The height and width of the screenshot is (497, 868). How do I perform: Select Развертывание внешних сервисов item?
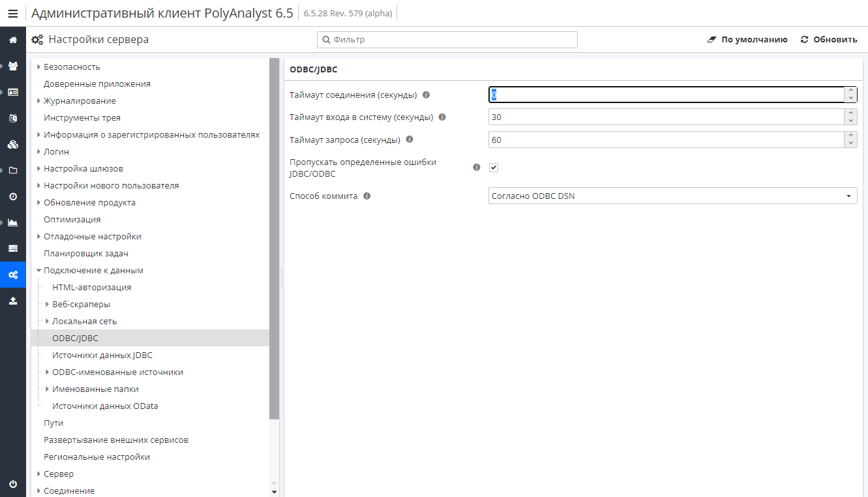pos(116,440)
